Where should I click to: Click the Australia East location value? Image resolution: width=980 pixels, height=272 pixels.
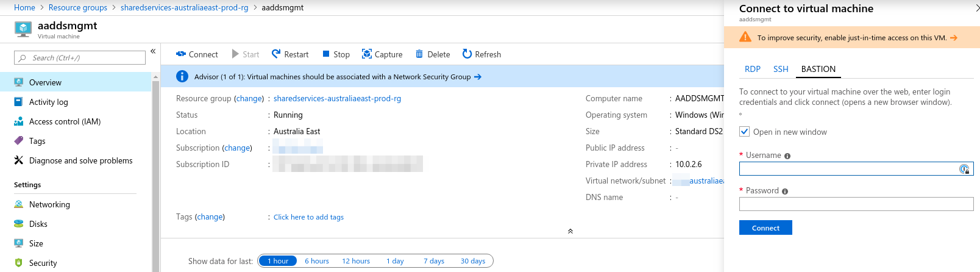tap(297, 131)
